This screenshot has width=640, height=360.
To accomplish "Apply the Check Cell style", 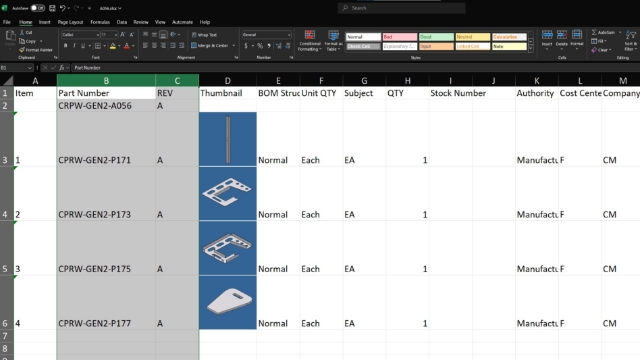I will 363,47.
